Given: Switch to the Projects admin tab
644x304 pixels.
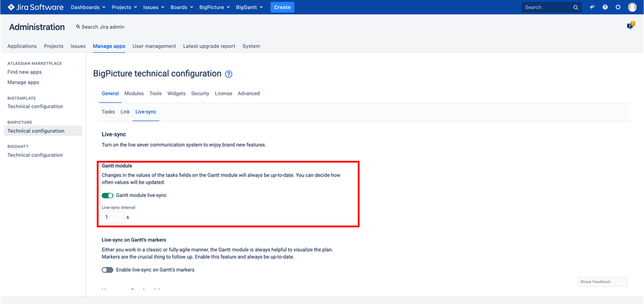Looking at the screenshot, I should point(54,46).
